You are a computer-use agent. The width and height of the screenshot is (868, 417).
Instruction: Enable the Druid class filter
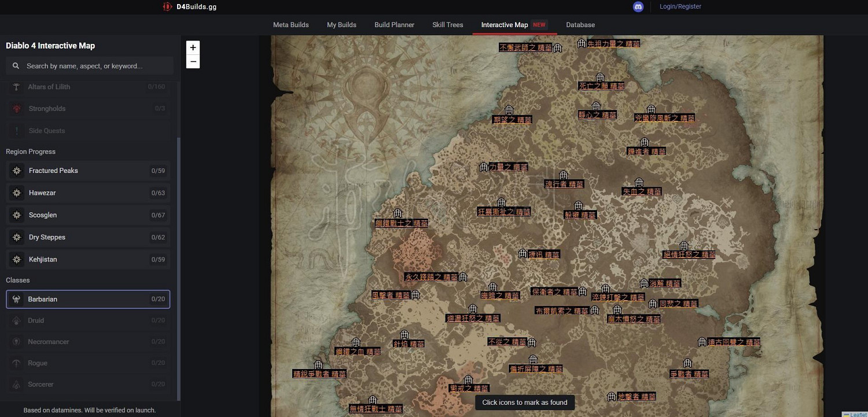coord(88,320)
